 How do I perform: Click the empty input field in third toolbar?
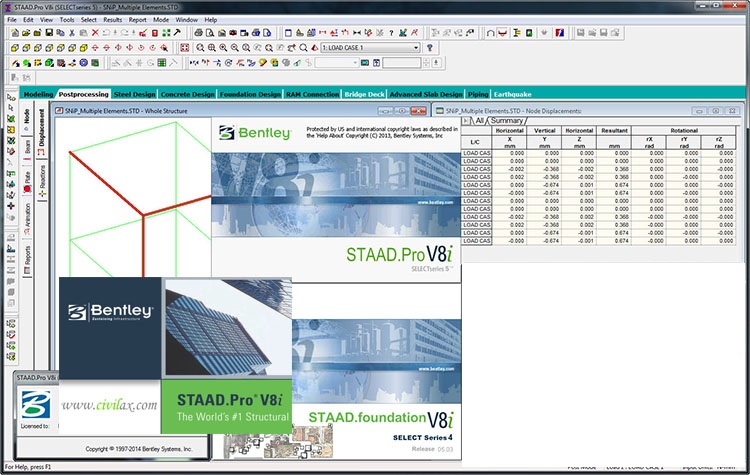pos(402,63)
